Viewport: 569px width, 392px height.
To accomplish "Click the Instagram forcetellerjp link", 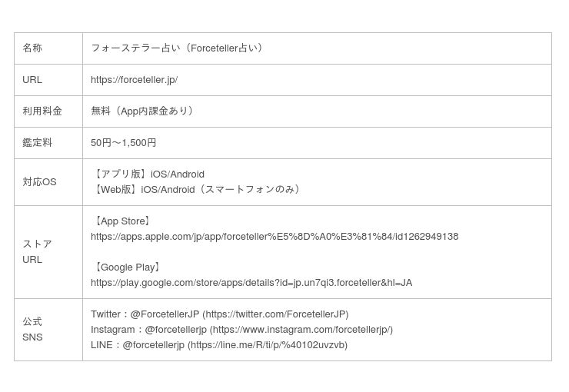I will coord(301,330).
